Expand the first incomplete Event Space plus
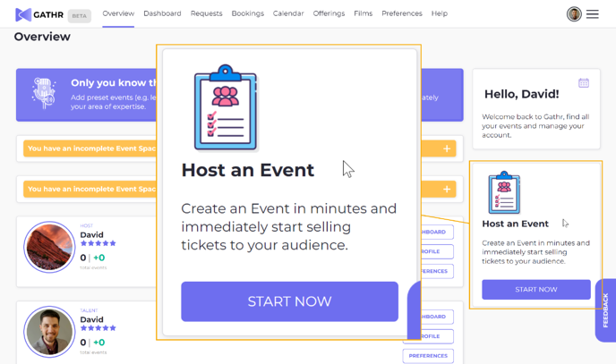The height and width of the screenshot is (364, 616). [x=447, y=148]
